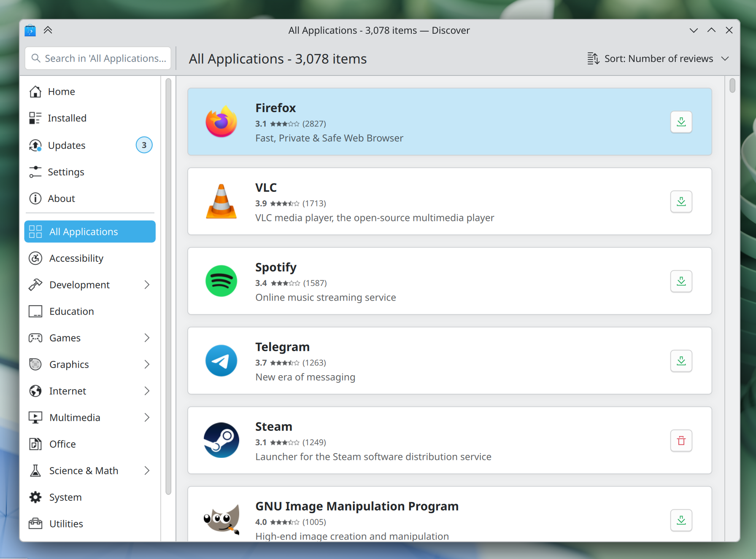Image resolution: width=756 pixels, height=559 pixels.
Task: Expand the Multimedia category chevron
Action: click(x=147, y=418)
